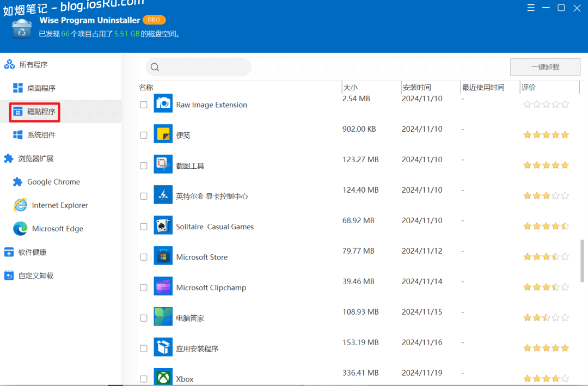Open the 自定义卸载 option
The image size is (588, 386).
pyautogui.click(x=35, y=275)
